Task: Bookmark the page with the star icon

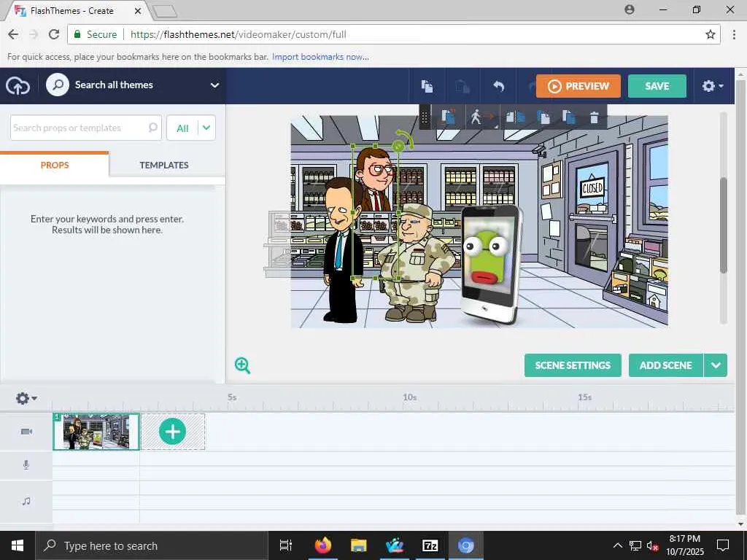Action: pos(711,34)
